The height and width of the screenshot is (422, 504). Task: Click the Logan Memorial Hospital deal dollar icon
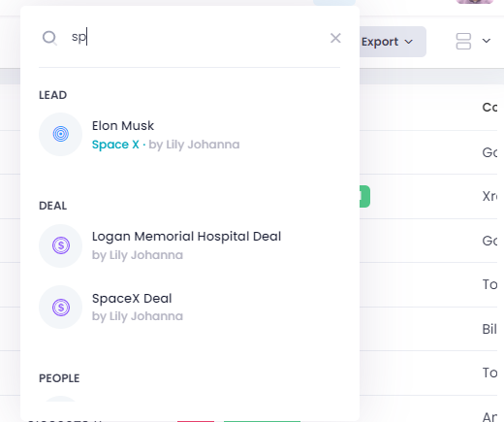tap(61, 245)
